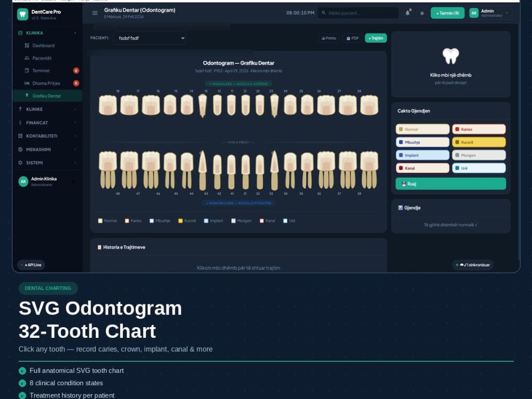Viewport: 532px width, 399px height.
Task: Click the Implant legend color swatch
Action: (x=206, y=221)
